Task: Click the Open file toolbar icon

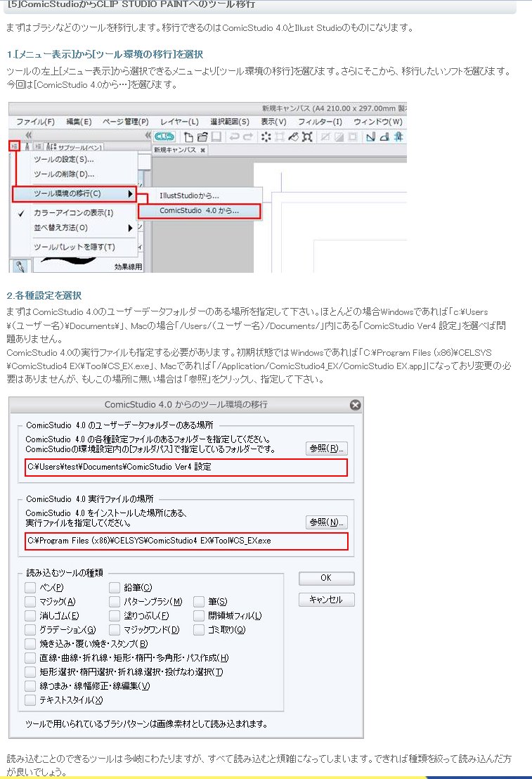Action: tap(202, 136)
